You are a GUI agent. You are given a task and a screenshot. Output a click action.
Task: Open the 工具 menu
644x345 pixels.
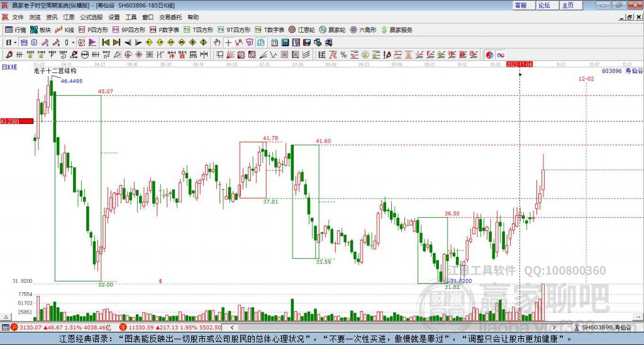coord(131,17)
